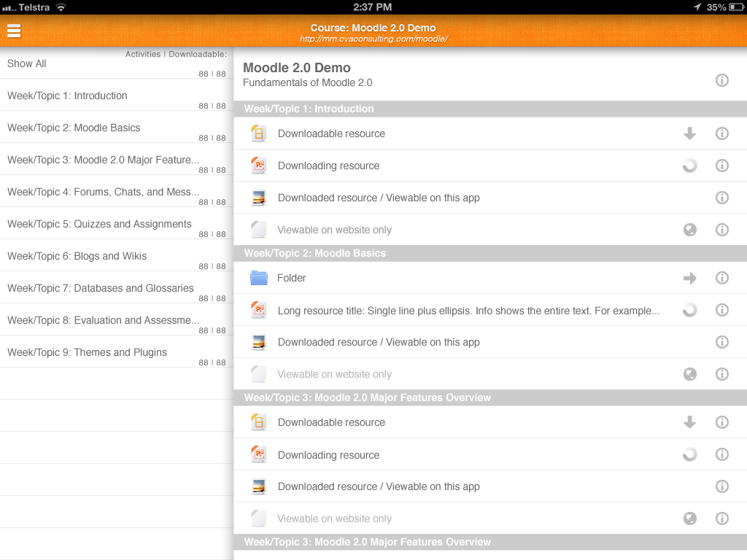Select Week/Topic 2: Moodle Basics in the sidebar
Screen dimensions: 747x560
(117, 128)
